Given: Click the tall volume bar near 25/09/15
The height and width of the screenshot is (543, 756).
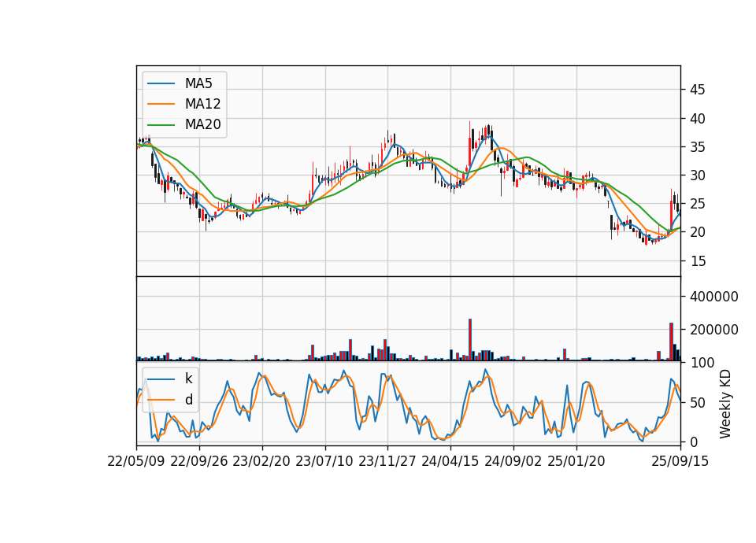Looking at the screenshot, I should [x=671, y=342].
